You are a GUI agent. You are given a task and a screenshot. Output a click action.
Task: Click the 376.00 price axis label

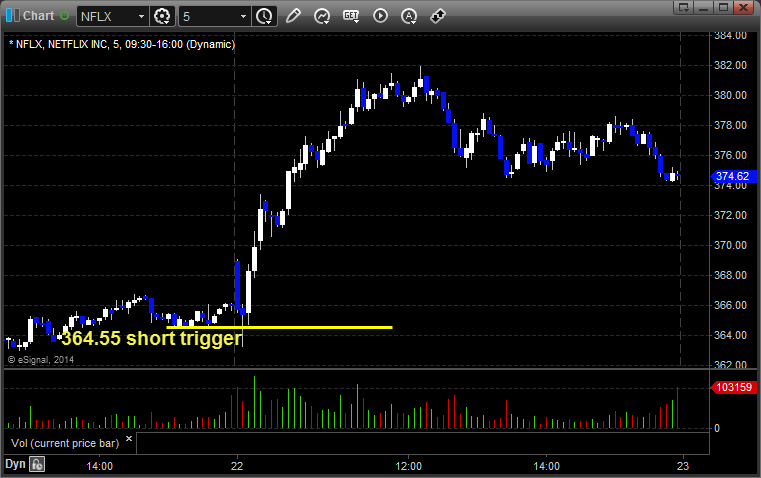(730, 155)
